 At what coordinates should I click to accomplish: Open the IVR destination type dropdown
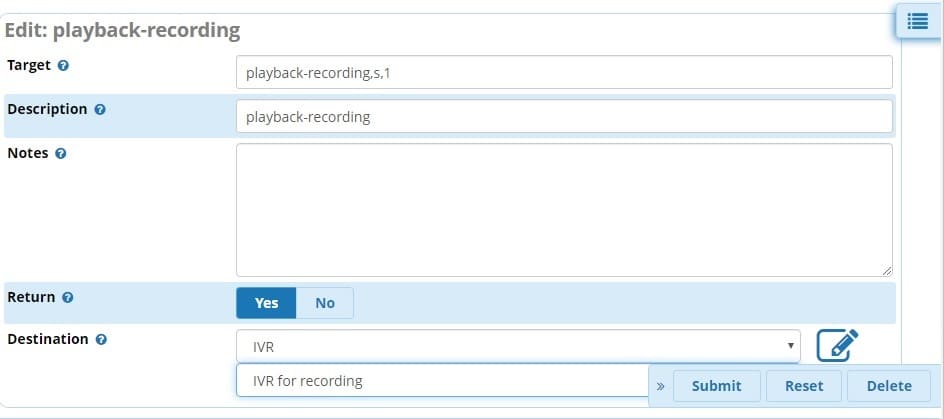coord(518,346)
